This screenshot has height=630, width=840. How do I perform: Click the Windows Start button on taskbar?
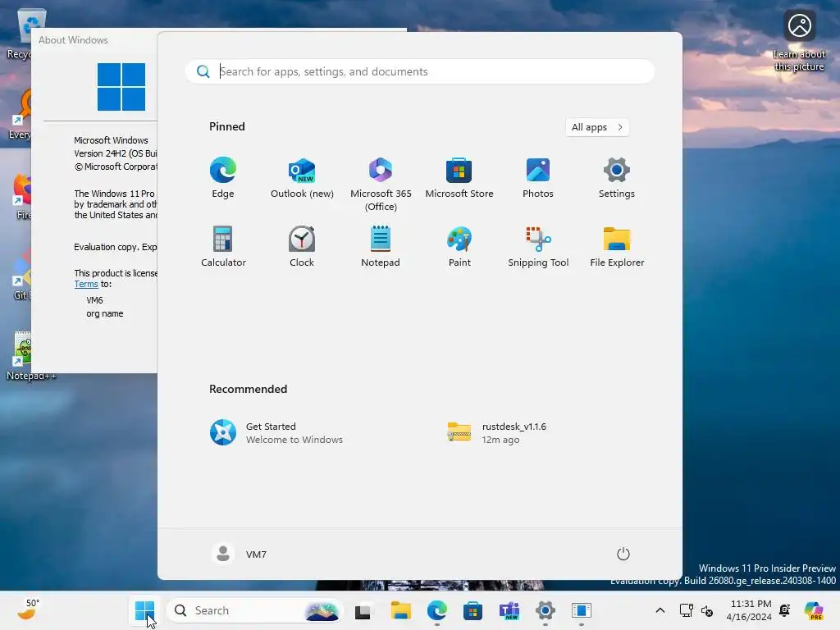[x=144, y=610]
